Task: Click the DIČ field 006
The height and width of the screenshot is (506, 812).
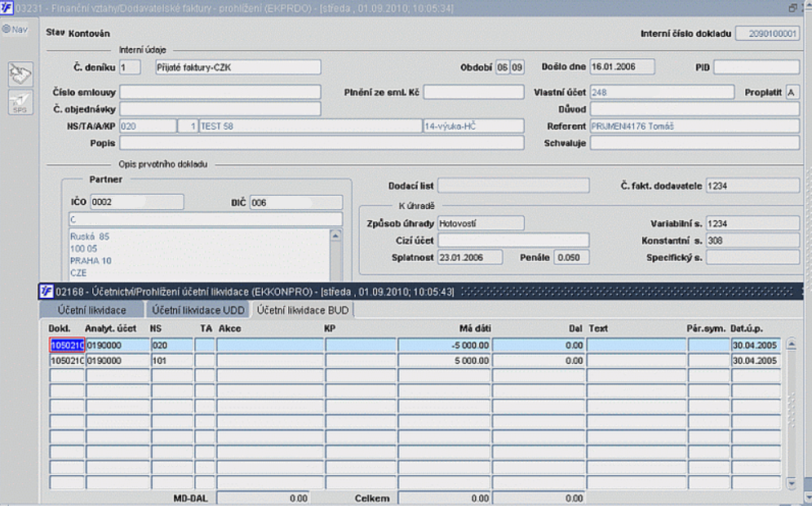Action: pyautogui.click(x=296, y=202)
